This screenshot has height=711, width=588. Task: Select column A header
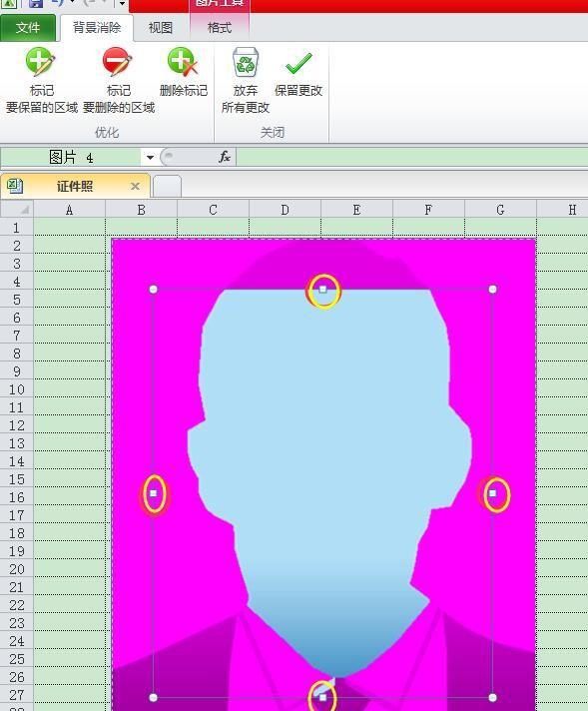click(69, 210)
